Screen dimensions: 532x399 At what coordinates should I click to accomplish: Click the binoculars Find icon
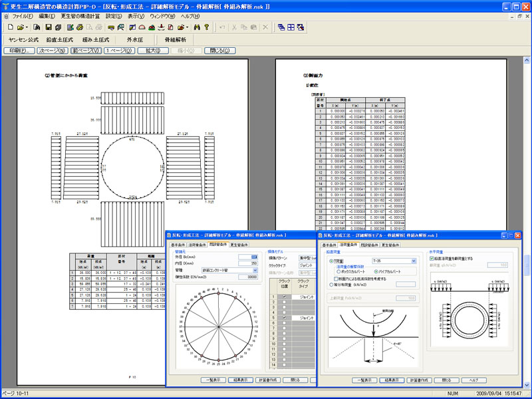(196, 27)
